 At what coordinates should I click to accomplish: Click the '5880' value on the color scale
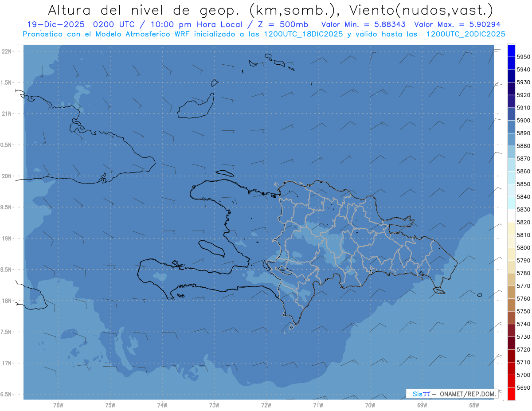pyautogui.click(x=523, y=146)
